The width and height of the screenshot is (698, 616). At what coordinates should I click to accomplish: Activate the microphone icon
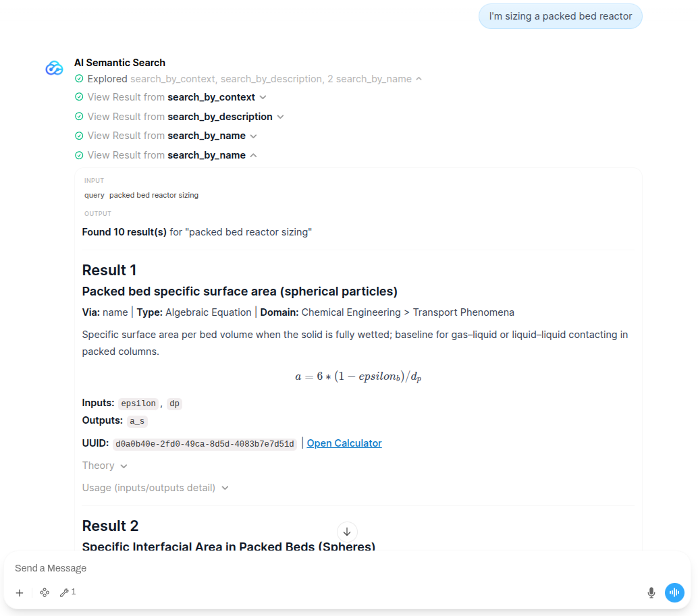[651, 592]
